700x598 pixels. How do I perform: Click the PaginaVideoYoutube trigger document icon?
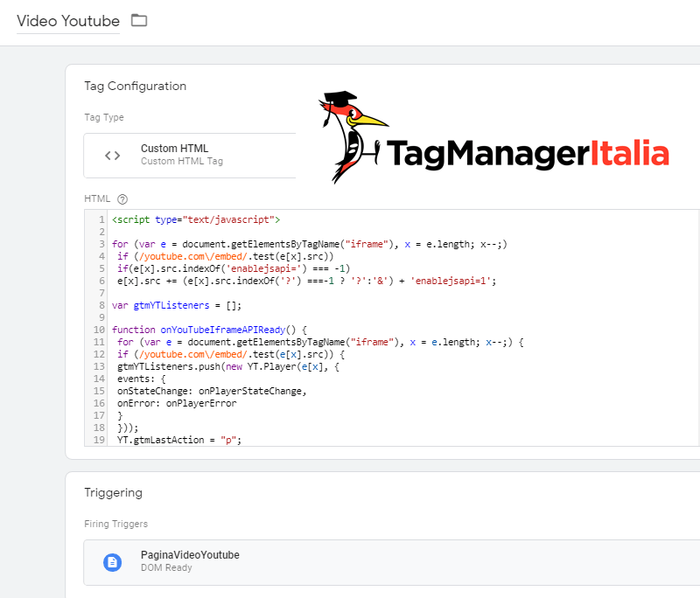[113, 562]
